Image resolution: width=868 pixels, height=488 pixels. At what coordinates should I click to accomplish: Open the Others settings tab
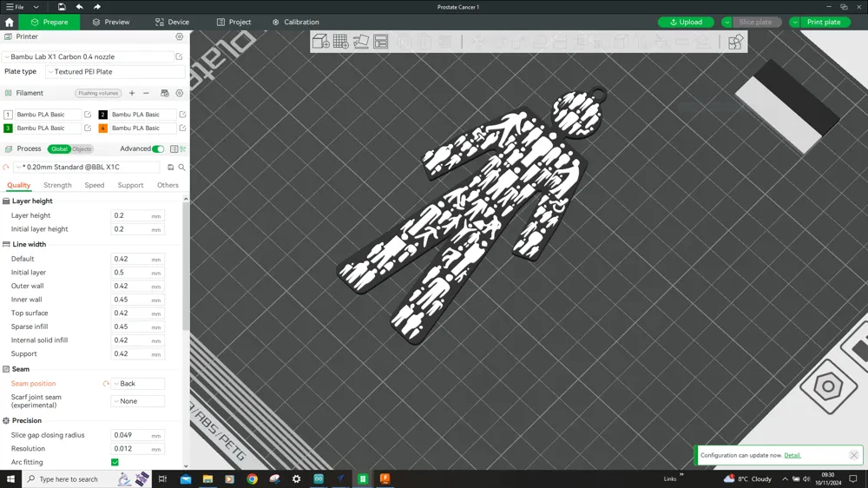[168, 185]
